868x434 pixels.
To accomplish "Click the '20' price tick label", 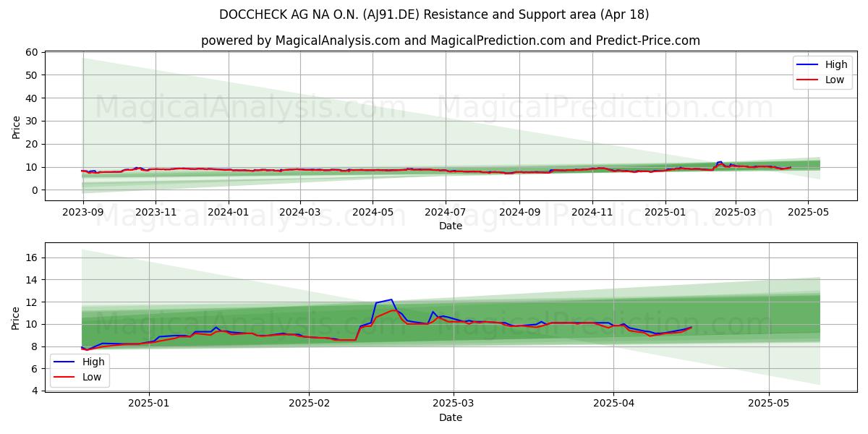I will [32, 144].
